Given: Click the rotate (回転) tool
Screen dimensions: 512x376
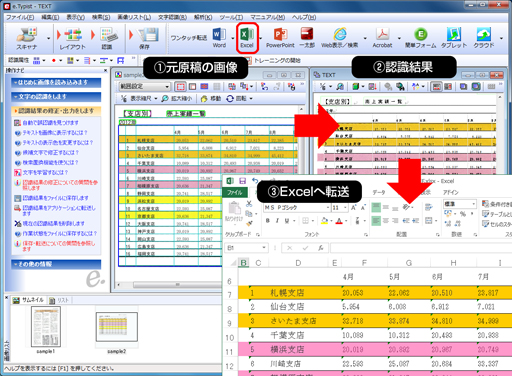Looking at the screenshot, I should 237,99.
